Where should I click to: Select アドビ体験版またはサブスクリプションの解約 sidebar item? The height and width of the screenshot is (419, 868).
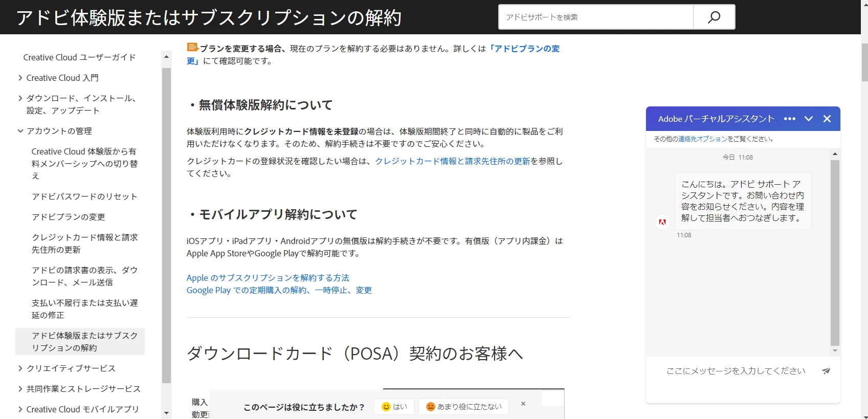click(80, 342)
